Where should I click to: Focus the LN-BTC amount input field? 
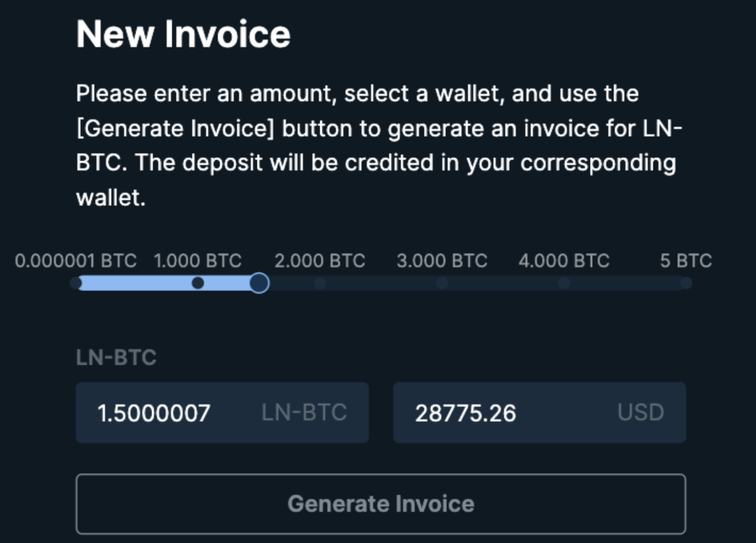pyautogui.click(x=179, y=413)
